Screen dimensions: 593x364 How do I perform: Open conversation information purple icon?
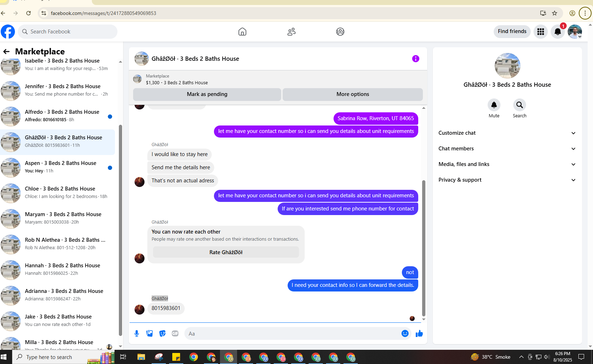416,59
